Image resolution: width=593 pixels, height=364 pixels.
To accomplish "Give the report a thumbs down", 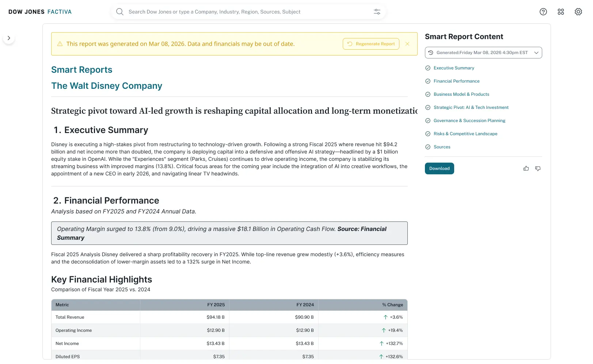I will pyautogui.click(x=538, y=168).
